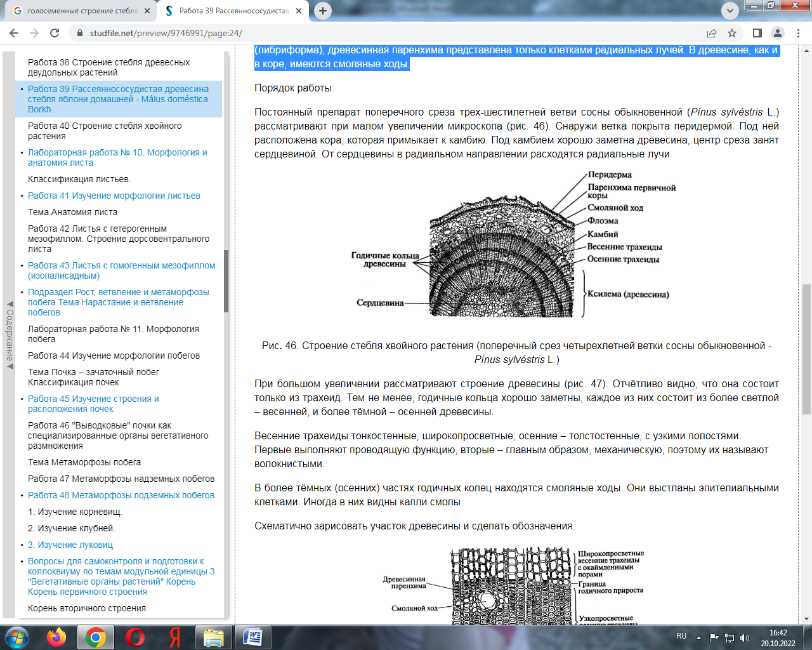Open a new browser tab
The image size is (812, 650).
[x=323, y=11]
